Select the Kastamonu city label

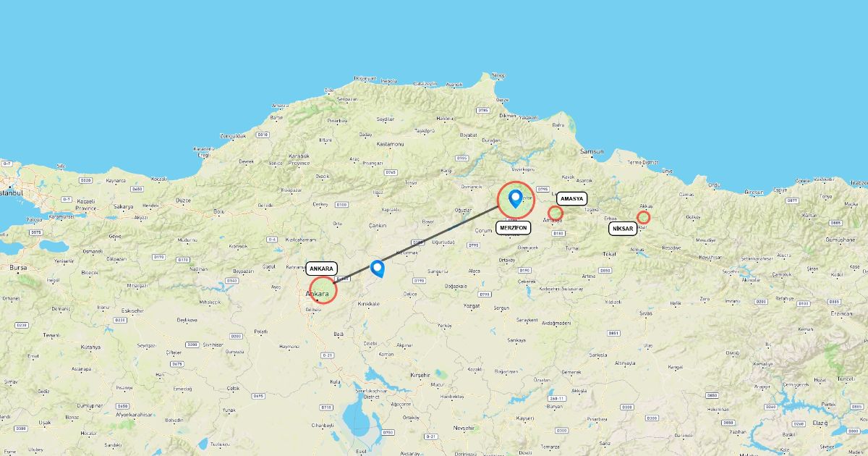click(x=390, y=145)
